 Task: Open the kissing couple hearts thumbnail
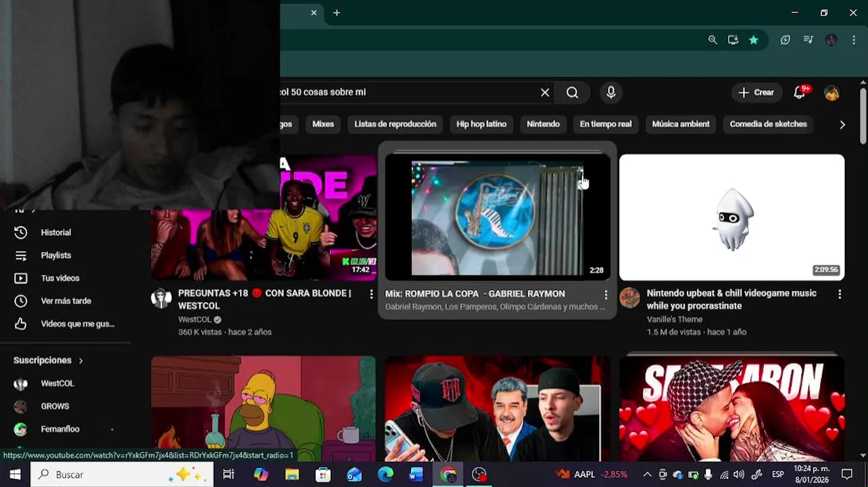click(731, 408)
